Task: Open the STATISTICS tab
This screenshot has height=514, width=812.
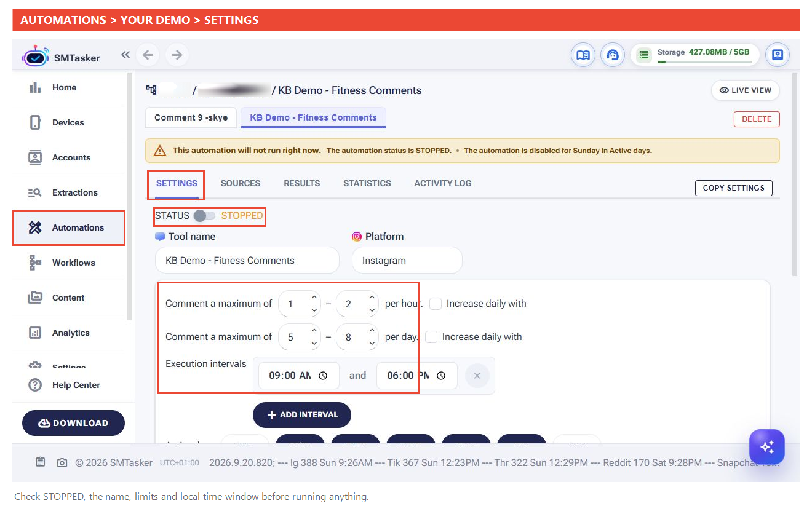Action: [367, 183]
